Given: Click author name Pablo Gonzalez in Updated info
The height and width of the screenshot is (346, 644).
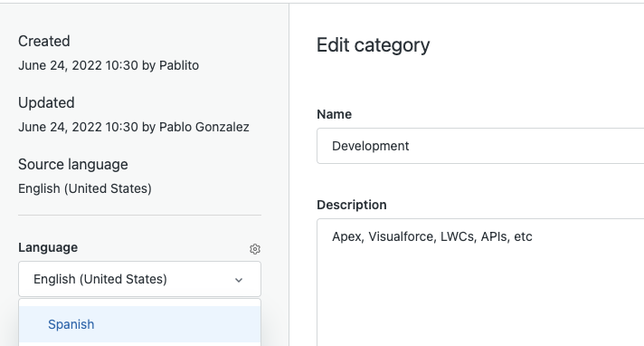Looking at the screenshot, I should point(204,127).
